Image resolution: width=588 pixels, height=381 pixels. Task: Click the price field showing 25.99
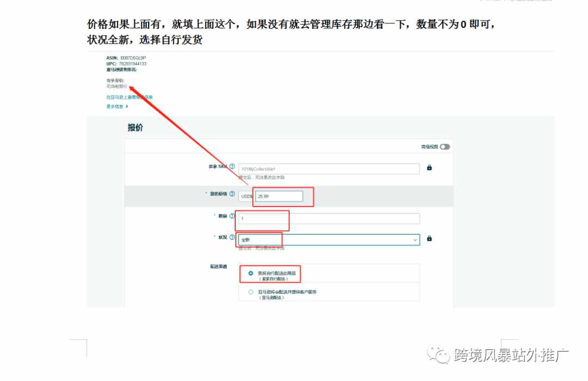pyautogui.click(x=279, y=196)
